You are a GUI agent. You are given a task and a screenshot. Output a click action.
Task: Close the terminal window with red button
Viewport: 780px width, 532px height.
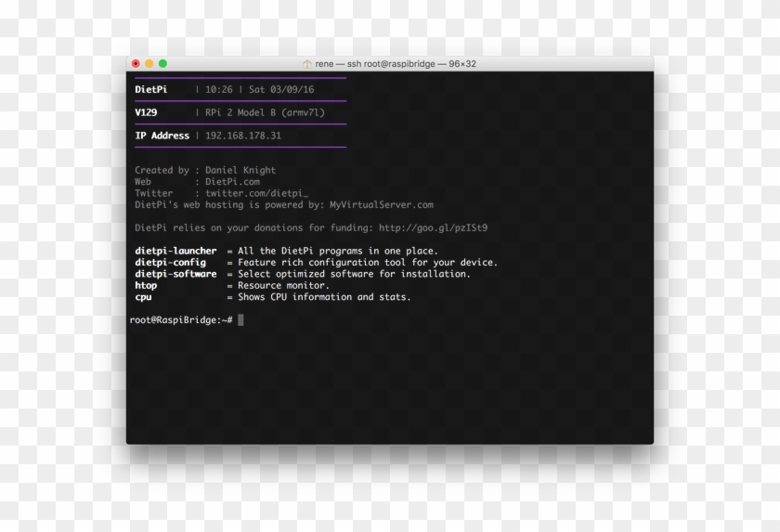click(136, 64)
